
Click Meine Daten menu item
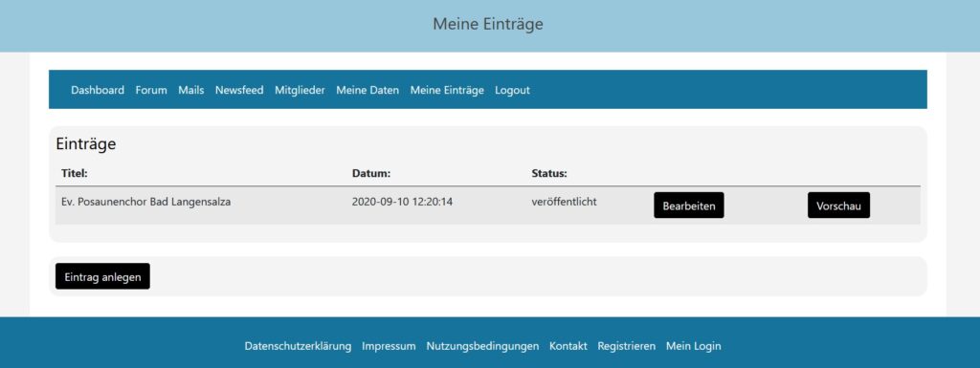[367, 90]
